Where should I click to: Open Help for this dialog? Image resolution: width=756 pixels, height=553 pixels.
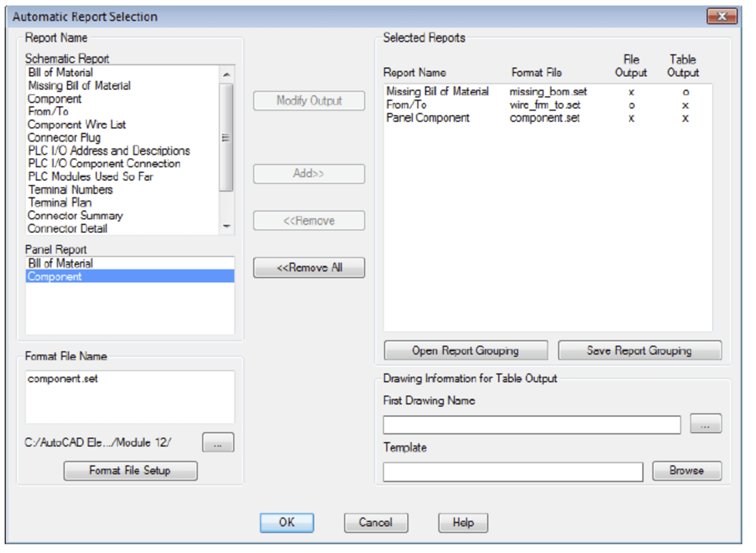463,523
